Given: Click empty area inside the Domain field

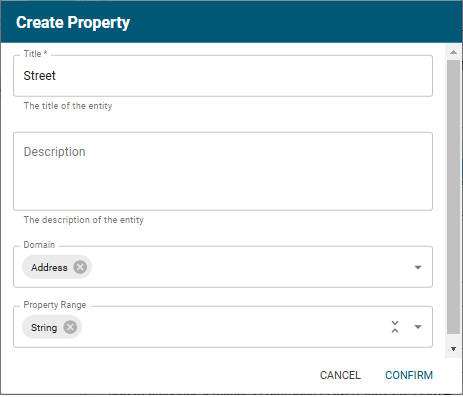Looking at the screenshot, I should (250, 267).
